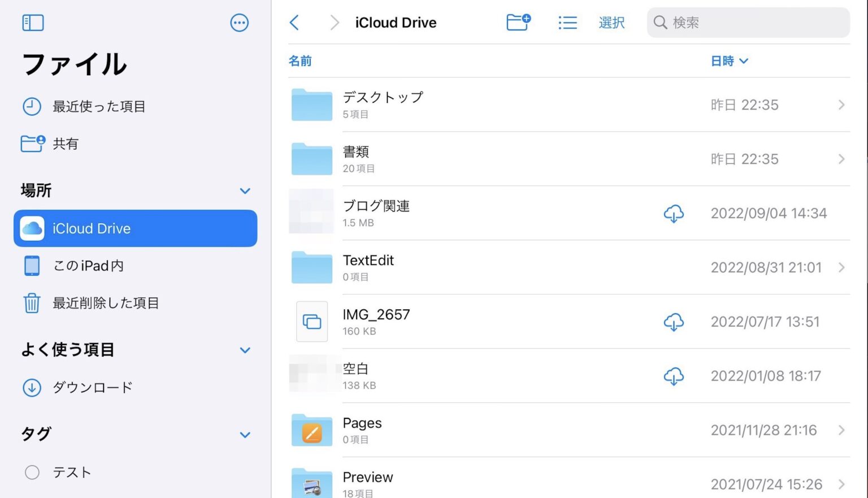Go back with the left arrow
Viewport: 868px width, 498px height.
click(x=294, y=23)
